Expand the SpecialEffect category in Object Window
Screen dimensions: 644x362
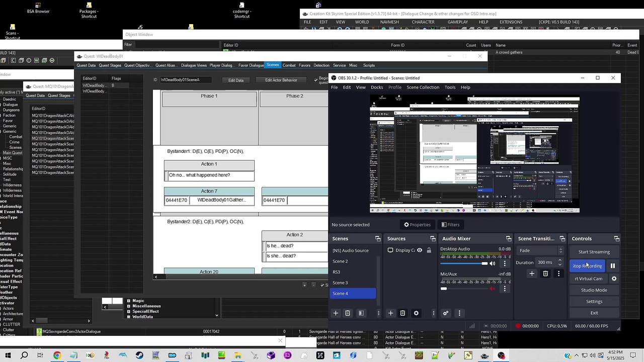[128, 312]
